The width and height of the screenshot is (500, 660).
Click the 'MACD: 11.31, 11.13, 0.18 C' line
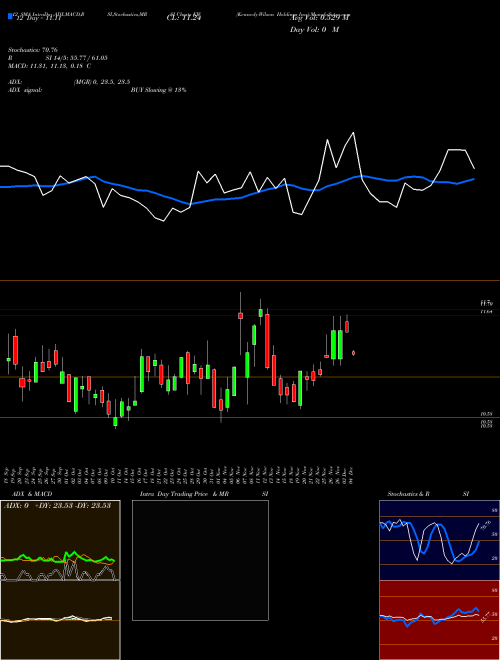tap(49, 66)
